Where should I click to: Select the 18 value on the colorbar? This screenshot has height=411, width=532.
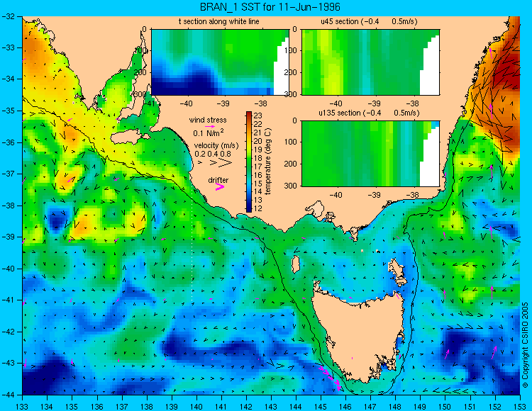[258, 158]
